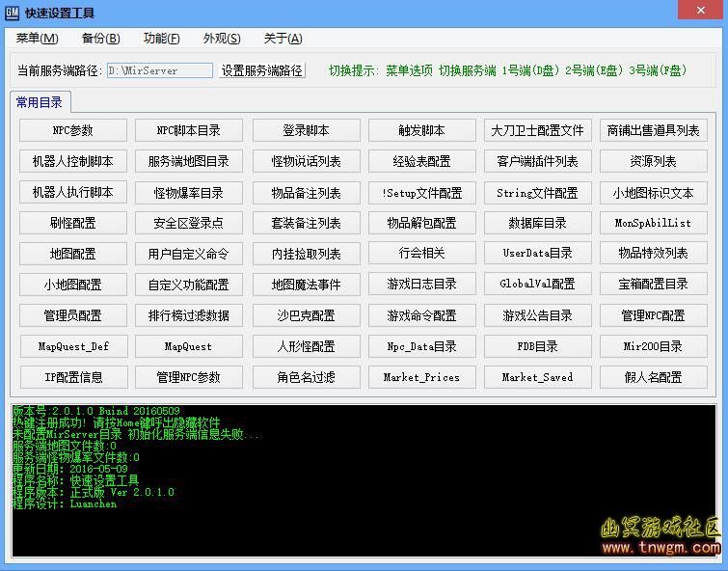This screenshot has width=728, height=571.
Task: Open 经验表配置
Action: click(x=422, y=161)
